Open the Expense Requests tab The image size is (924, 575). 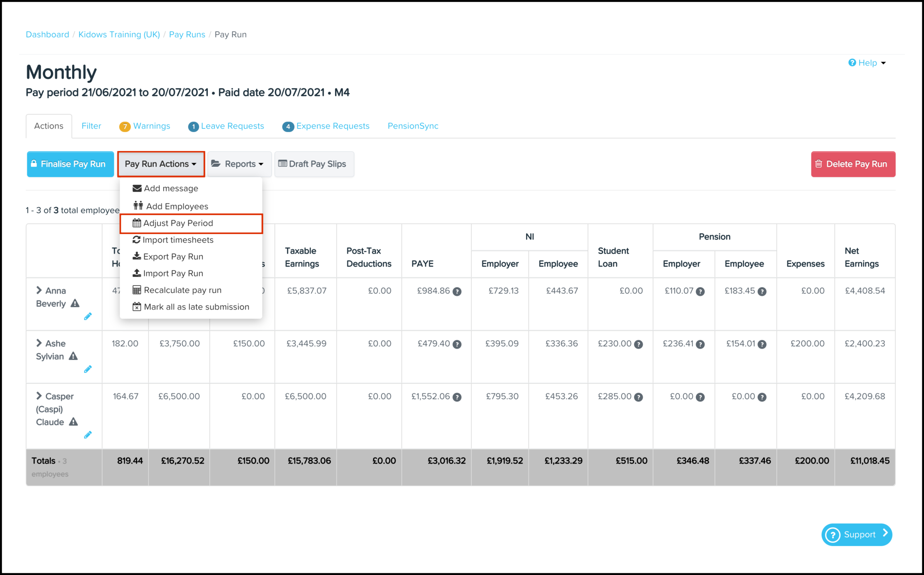(332, 126)
